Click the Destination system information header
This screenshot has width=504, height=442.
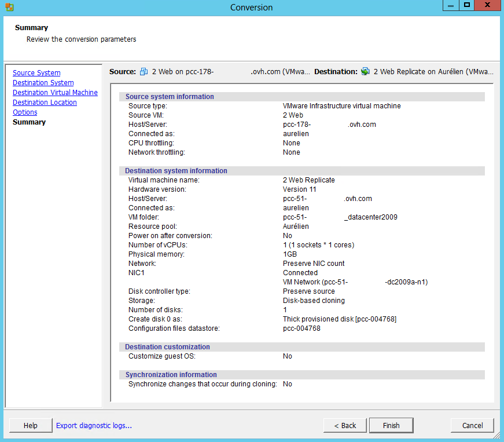(x=176, y=171)
